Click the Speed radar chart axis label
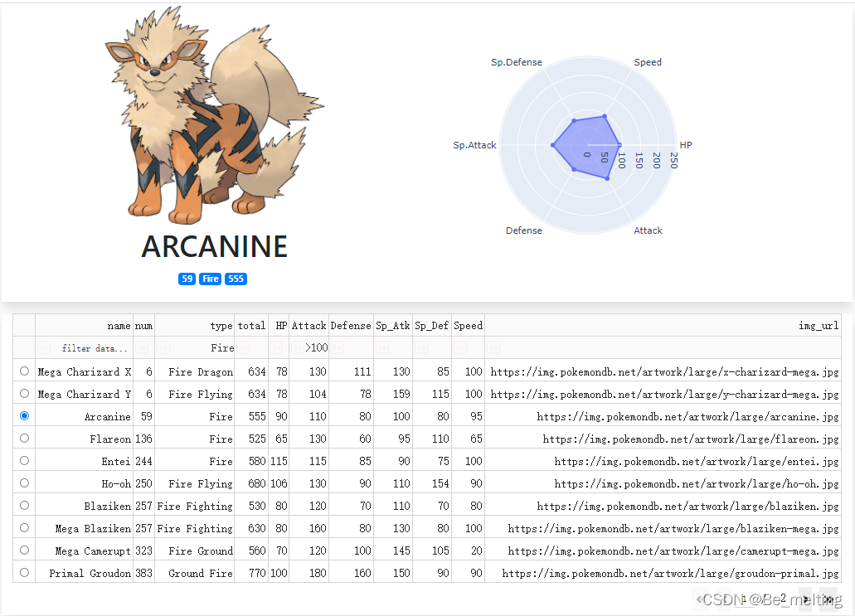The height and width of the screenshot is (616, 855). coord(648,62)
